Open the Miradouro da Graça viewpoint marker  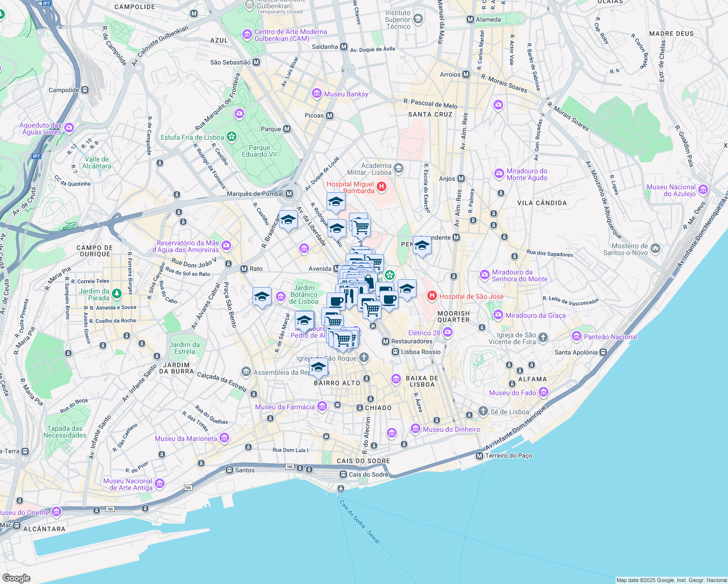point(498,315)
